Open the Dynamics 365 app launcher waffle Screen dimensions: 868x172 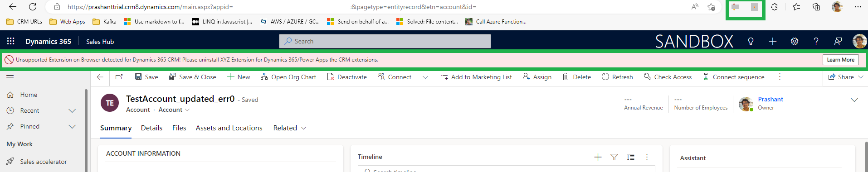(x=11, y=41)
